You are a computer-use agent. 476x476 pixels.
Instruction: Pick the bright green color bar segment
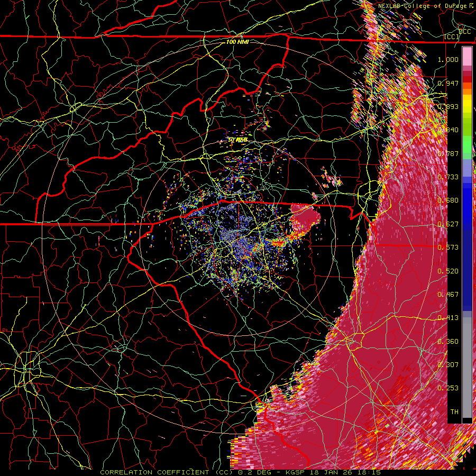467,145
